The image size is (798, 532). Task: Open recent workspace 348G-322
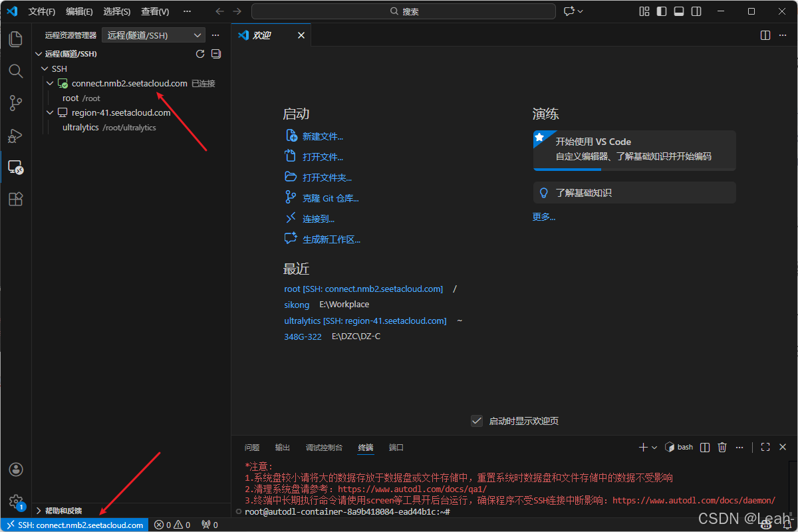(303, 336)
